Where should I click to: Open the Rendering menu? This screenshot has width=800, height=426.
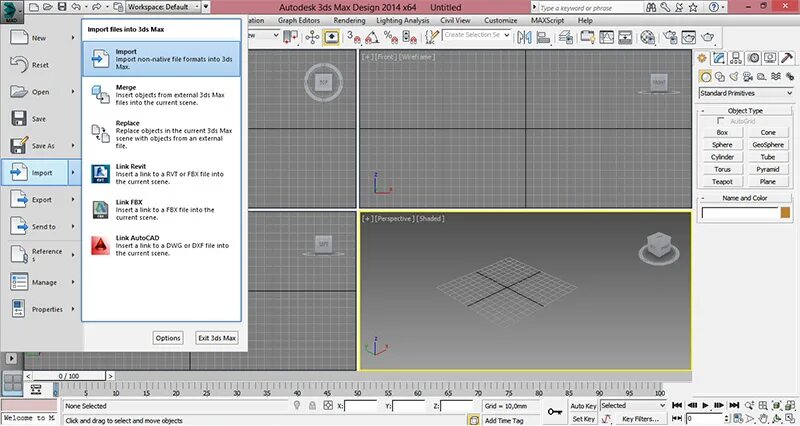349,20
